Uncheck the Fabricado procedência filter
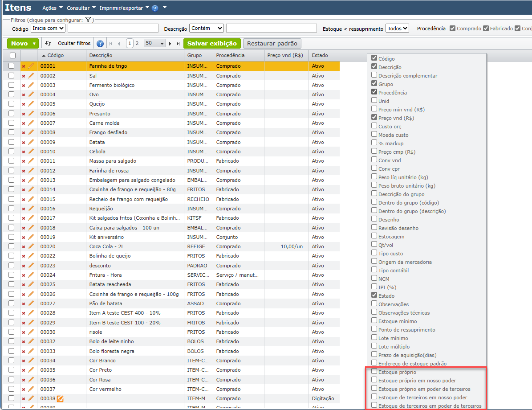Image resolution: width=532 pixels, height=410 pixels. pos(486,28)
